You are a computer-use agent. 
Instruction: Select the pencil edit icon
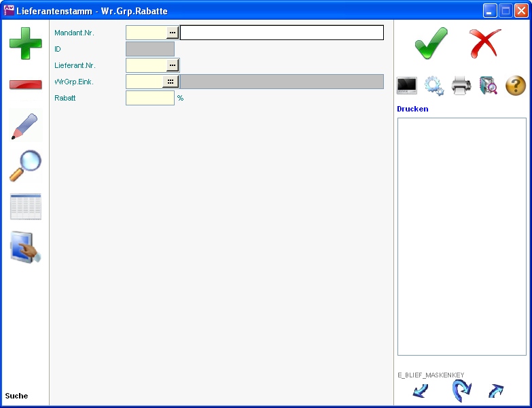25,126
